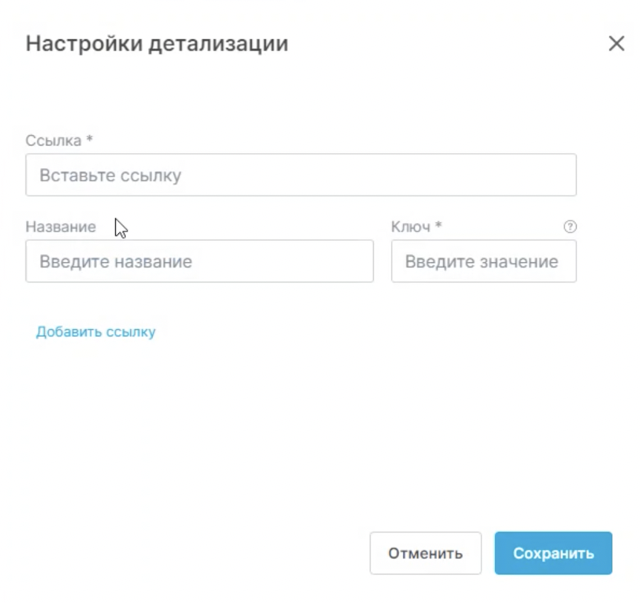Save settings with the Сохранить button
Viewport: 640px width, 603px height.
[553, 553]
